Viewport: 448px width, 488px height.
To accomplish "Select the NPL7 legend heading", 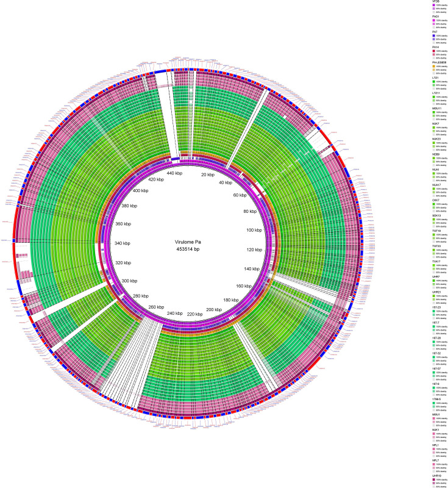I will pyautogui.click(x=436, y=461).
